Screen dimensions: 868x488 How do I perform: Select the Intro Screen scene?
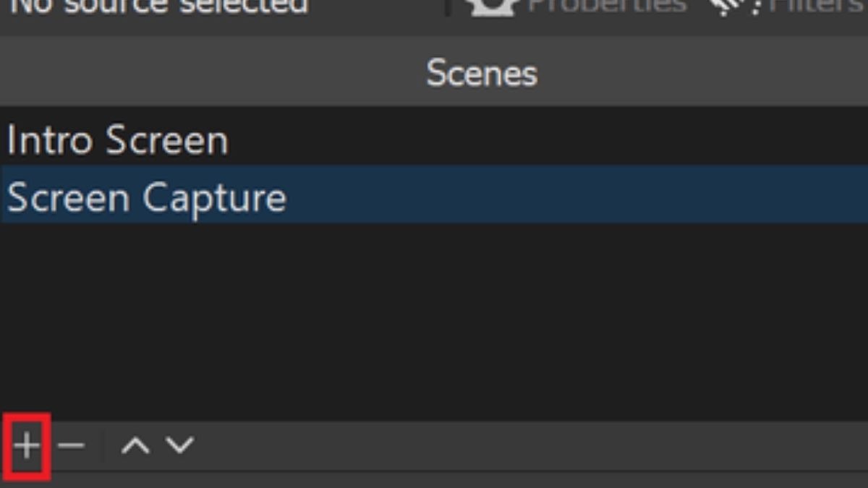[434, 140]
